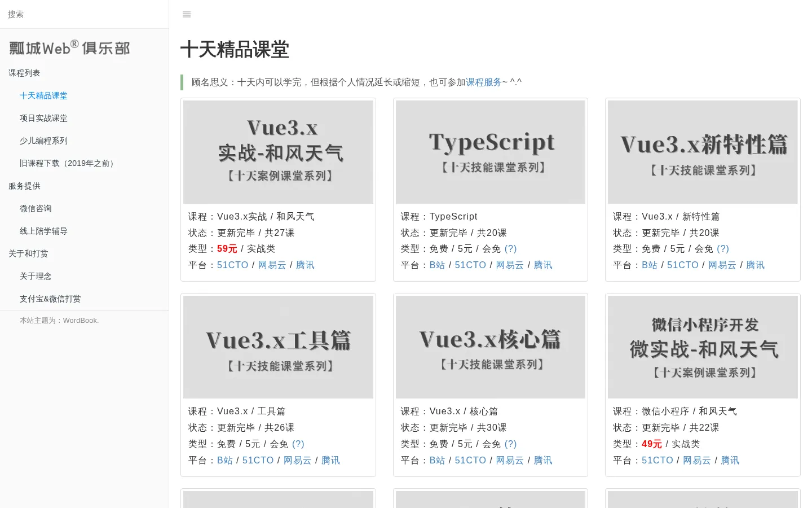
Task: Open 项目实战课堂 in the sidebar
Action: click(43, 119)
